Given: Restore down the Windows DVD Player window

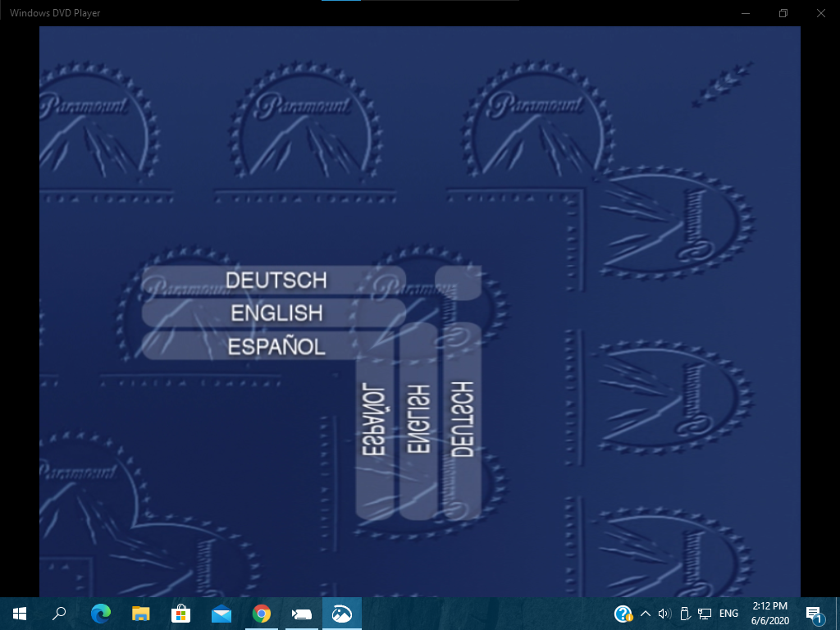Looking at the screenshot, I should click(783, 13).
